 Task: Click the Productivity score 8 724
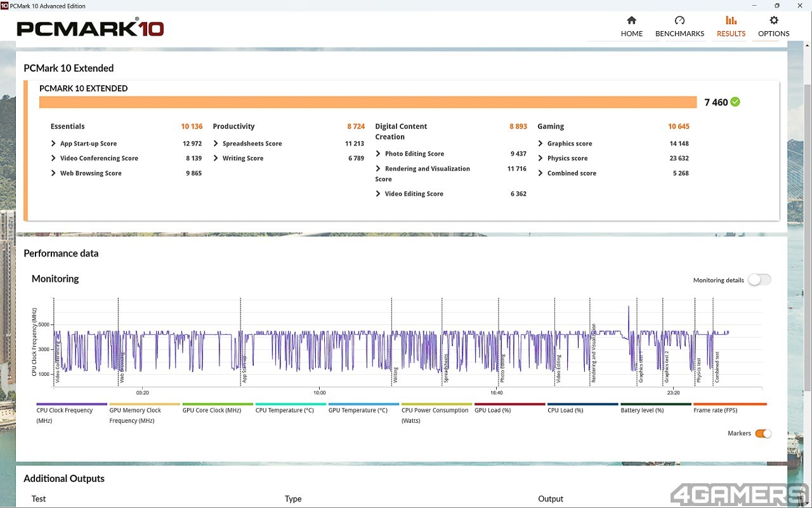[x=356, y=126]
